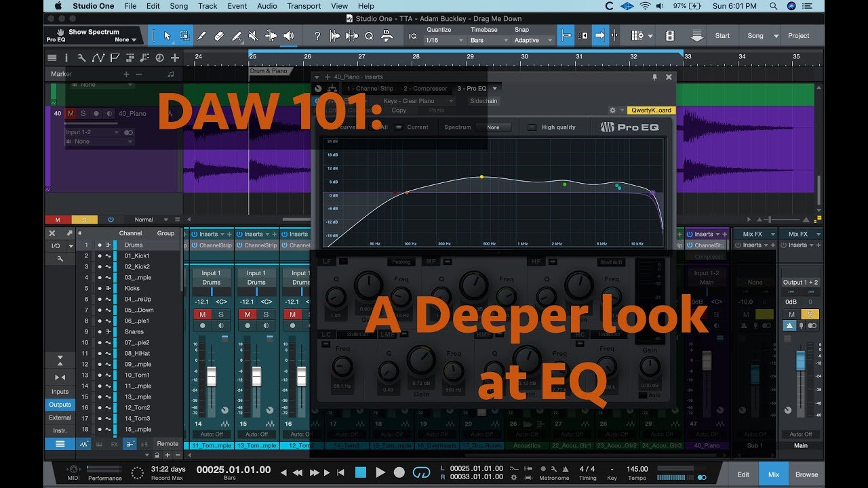This screenshot has width=868, height=488.
Task: Toggle Mute on mixer channel 14
Action: click(202, 314)
